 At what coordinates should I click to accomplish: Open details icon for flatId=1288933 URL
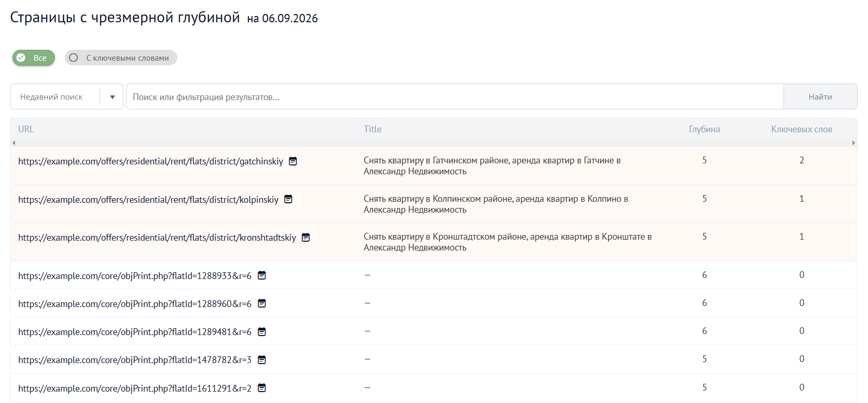(262, 275)
